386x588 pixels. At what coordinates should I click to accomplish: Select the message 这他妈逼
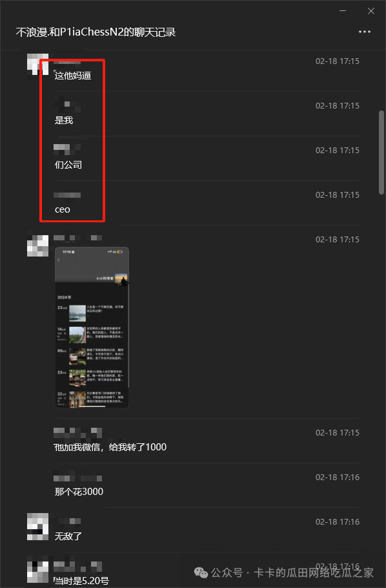[73, 76]
